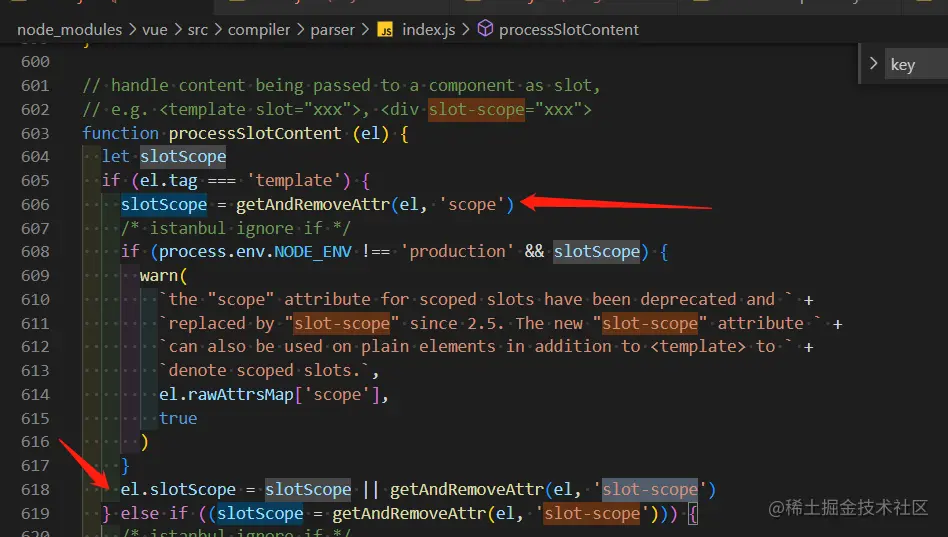Select line number 619 in the gutter

(x=35, y=513)
